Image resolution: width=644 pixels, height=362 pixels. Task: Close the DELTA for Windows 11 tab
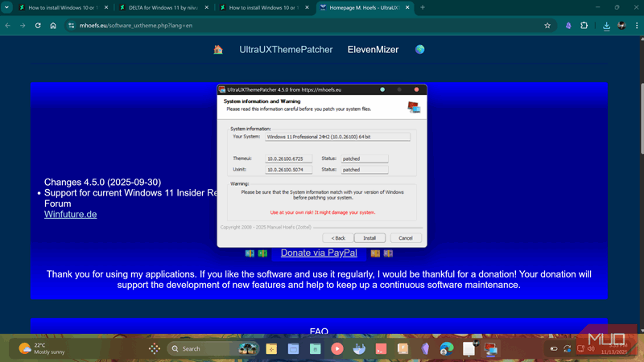pyautogui.click(x=207, y=7)
